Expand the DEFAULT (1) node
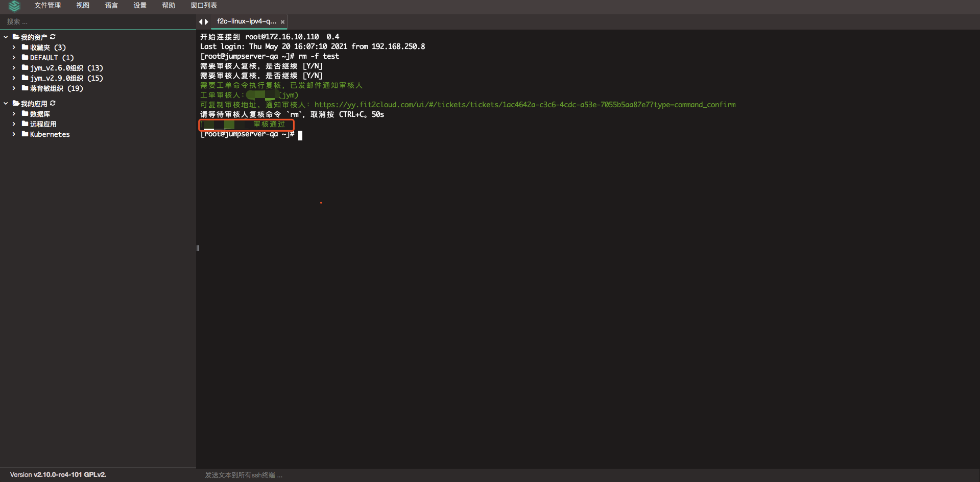Screen dimensions: 980x482 pyautogui.click(x=14, y=57)
